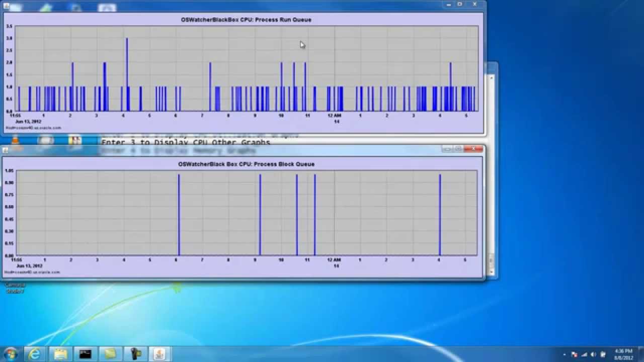Viewport: 644px width, 362px height.
Task: Click '12 AM' axis label in Run Queue chart
Action: [x=335, y=116]
